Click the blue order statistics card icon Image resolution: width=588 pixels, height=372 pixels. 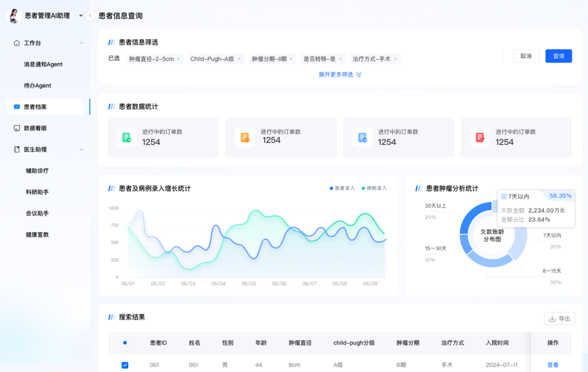(x=362, y=138)
